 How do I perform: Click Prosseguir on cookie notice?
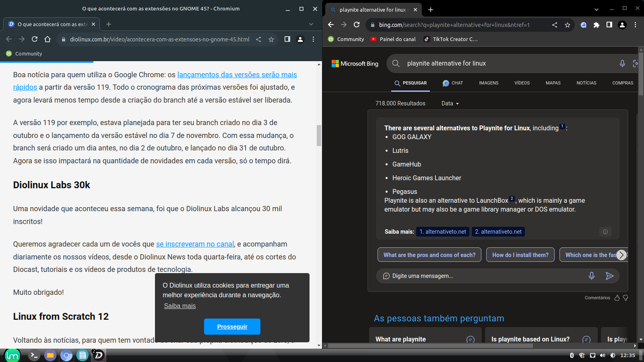pos(232,327)
